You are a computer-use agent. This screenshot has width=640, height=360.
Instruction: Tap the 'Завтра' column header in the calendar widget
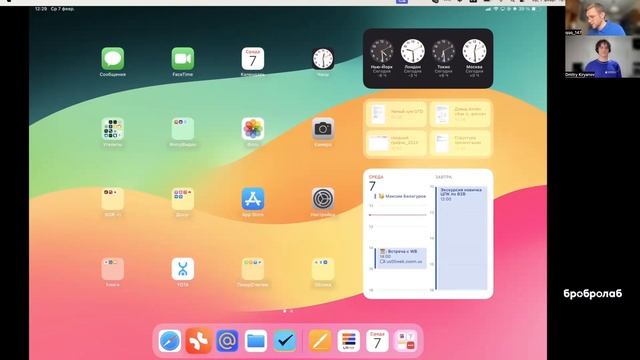[443, 177]
